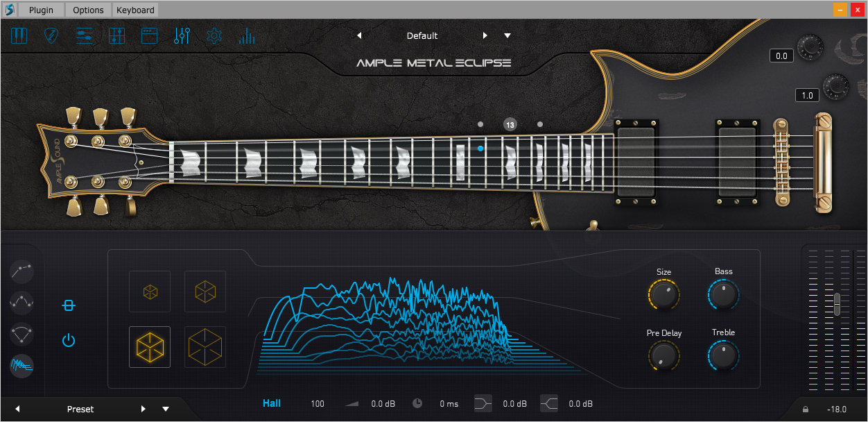This screenshot has height=422, width=868.
Task: Adjust the Pre Delay knob
Action: point(664,356)
